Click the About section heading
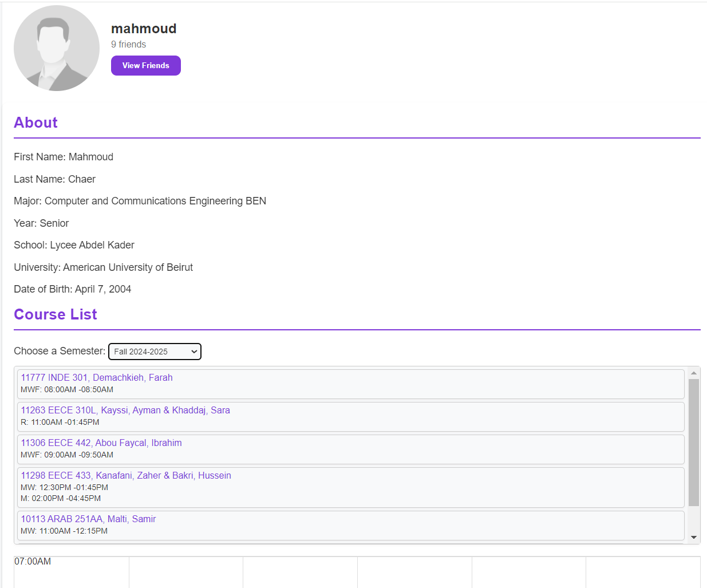707x588 pixels. pos(35,123)
